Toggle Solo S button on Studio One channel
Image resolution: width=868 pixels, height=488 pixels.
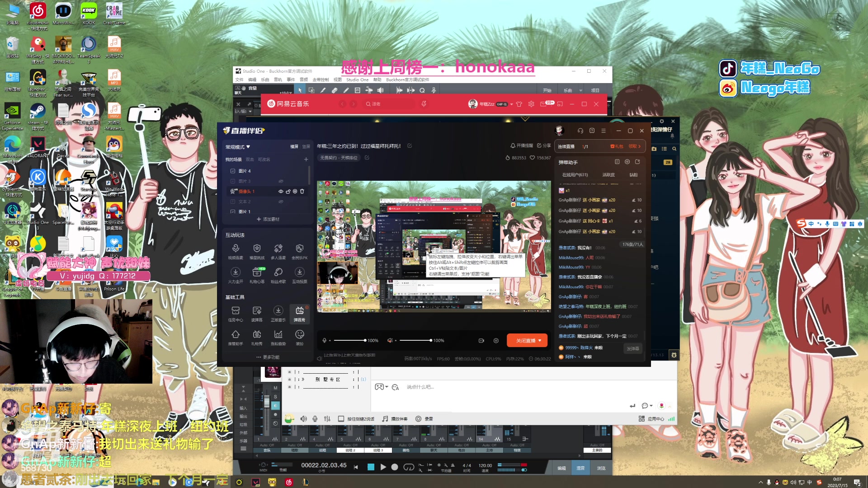[x=275, y=396]
